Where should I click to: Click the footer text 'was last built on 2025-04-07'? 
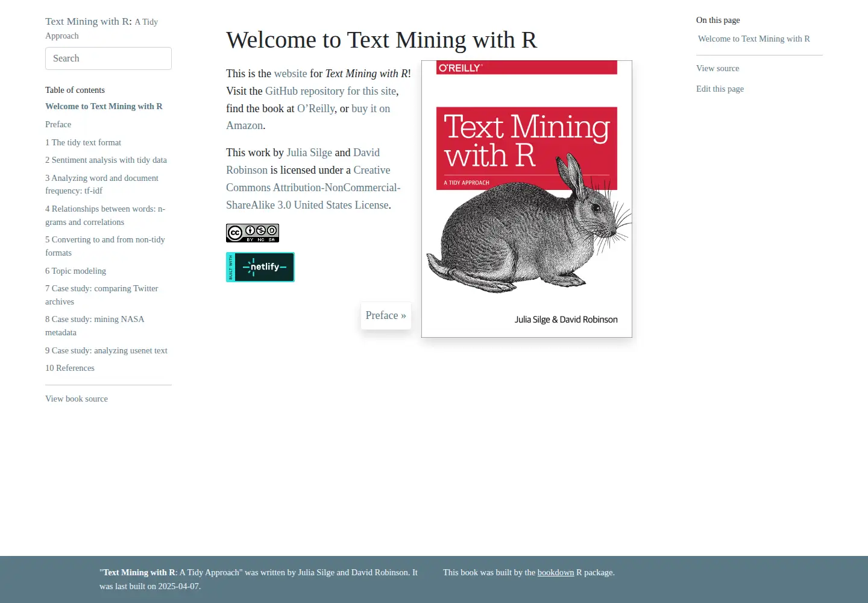pyautogui.click(x=150, y=586)
